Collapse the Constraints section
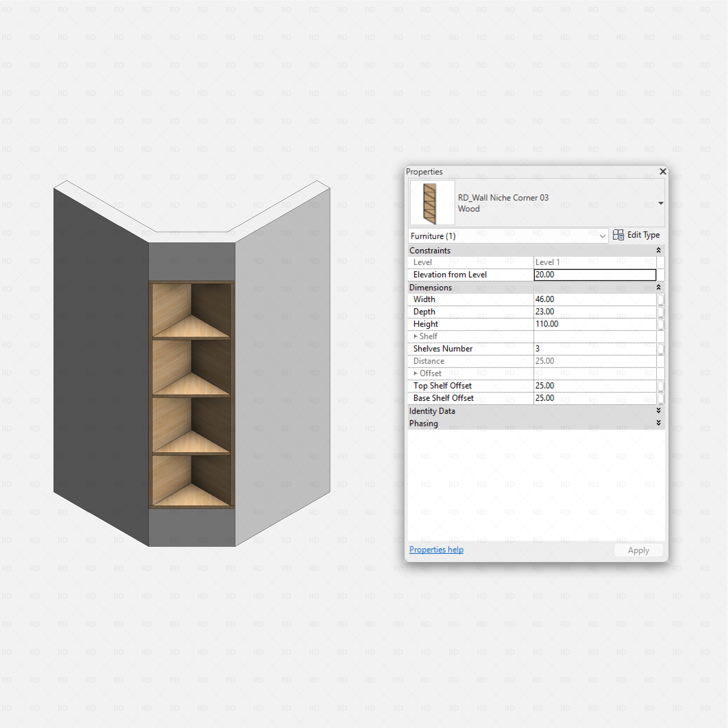The image size is (728, 728). coord(658,250)
